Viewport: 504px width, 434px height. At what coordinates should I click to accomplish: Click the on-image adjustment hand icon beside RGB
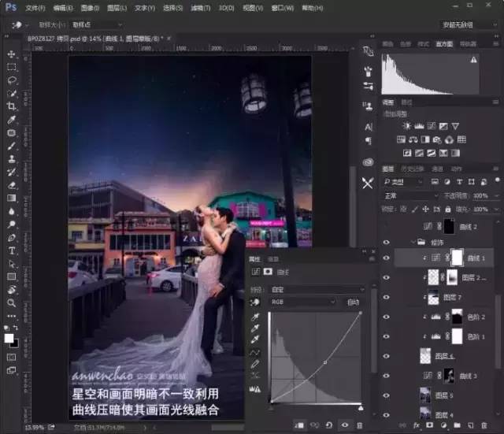255,302
